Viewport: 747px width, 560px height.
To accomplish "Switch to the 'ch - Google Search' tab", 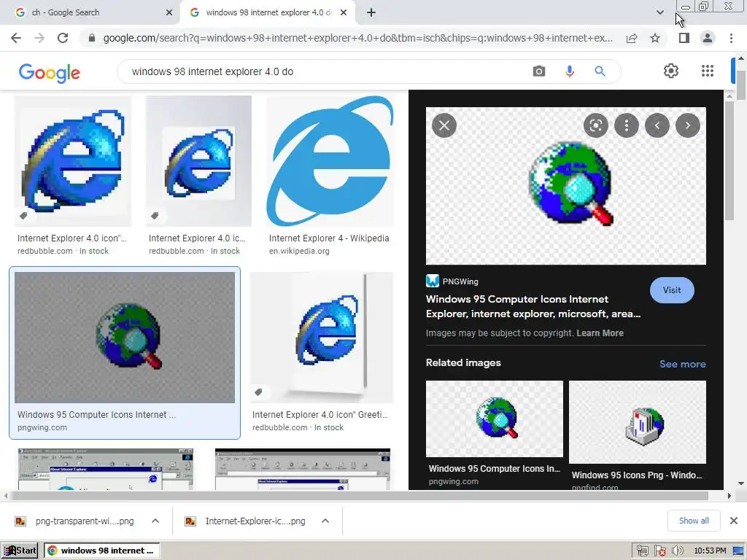I will tap(90, 12).
